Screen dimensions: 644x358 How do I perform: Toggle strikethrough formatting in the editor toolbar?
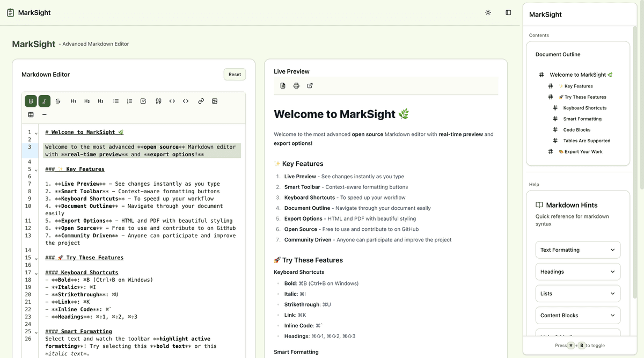coord(58,100)
